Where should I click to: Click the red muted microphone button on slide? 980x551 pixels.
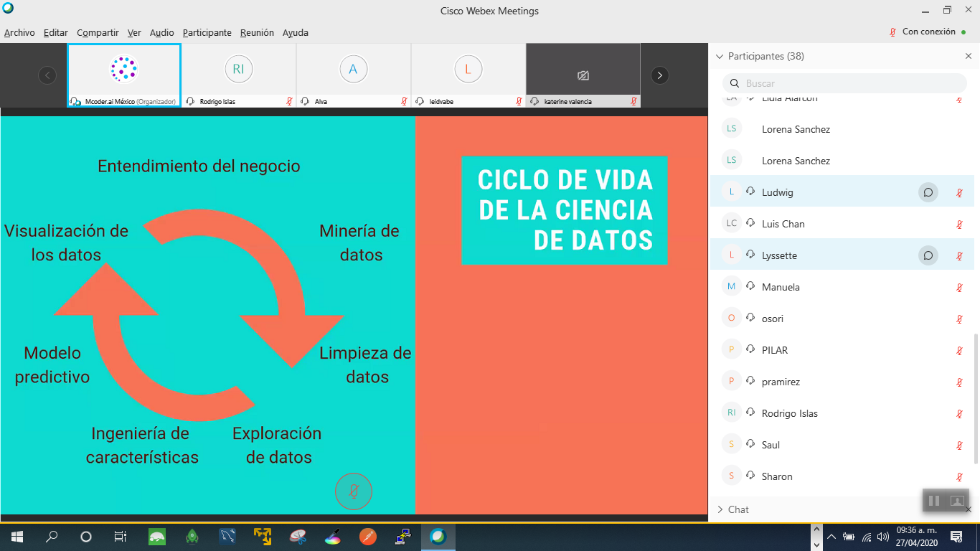[353, 491]
